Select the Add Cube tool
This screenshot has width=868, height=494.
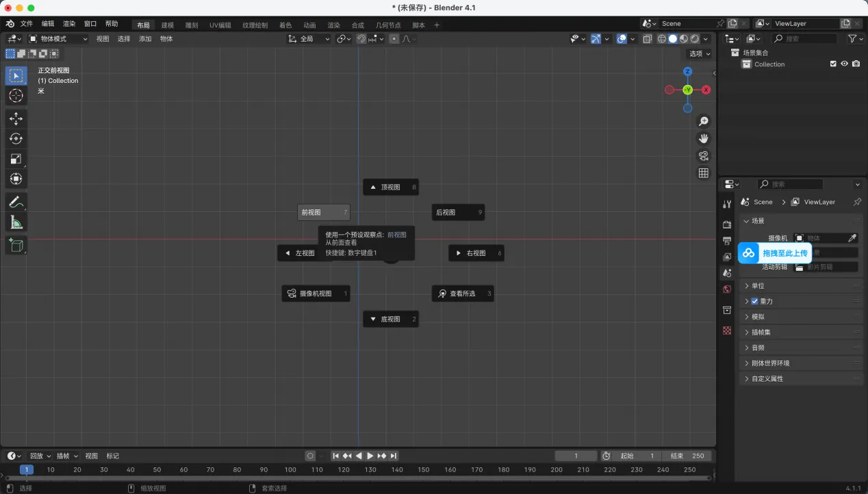[x=16, y=245]
